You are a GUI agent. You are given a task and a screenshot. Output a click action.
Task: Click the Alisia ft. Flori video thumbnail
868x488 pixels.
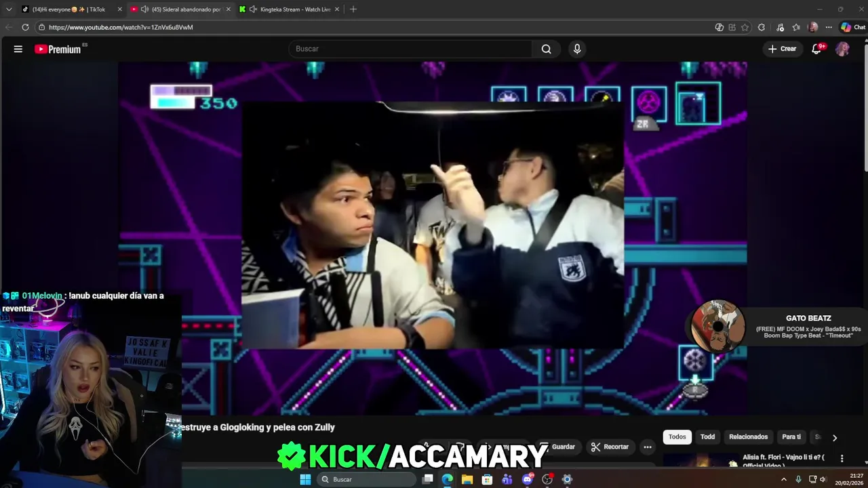[x=701, y=461]
